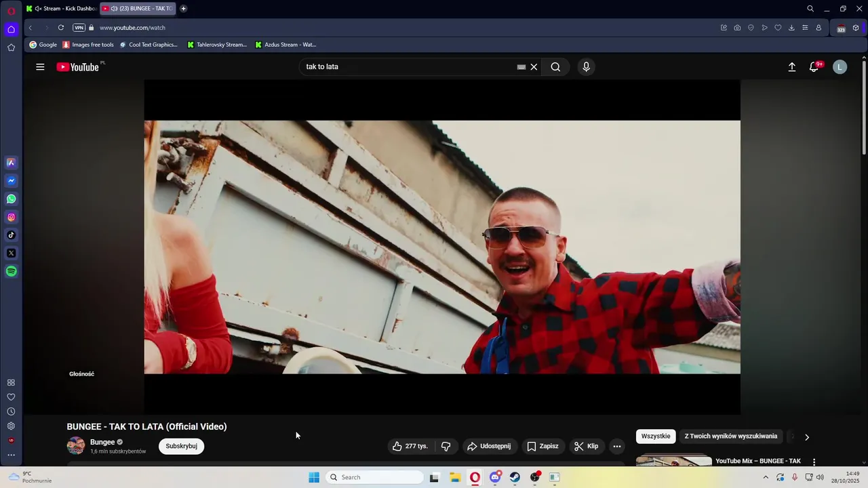Screen dimensions: 868x488
Task: Click the video player to pause
Action: [442, 247]
